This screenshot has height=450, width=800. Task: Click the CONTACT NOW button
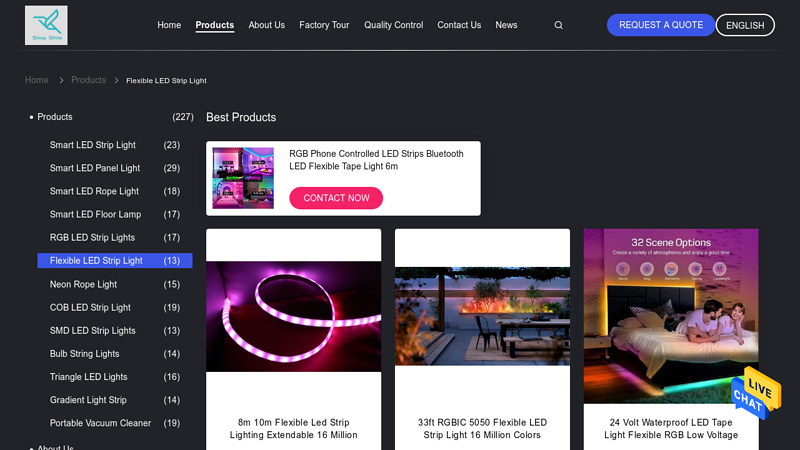coord(336,198)
